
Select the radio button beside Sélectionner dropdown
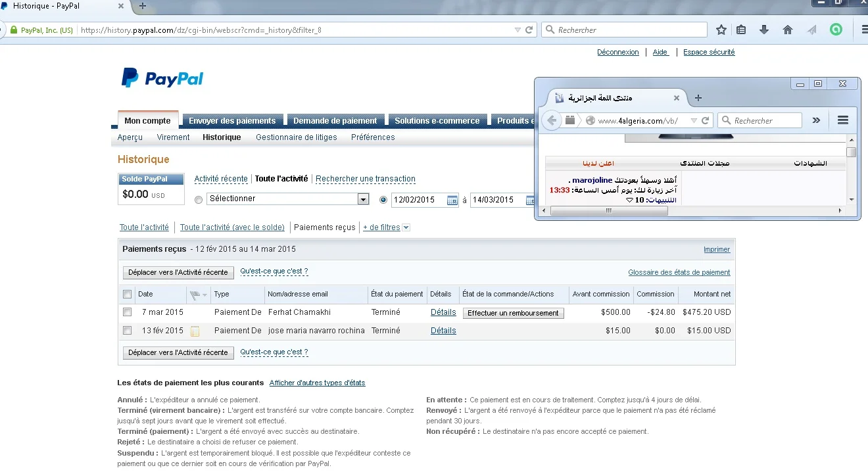(x=199, y=200)
